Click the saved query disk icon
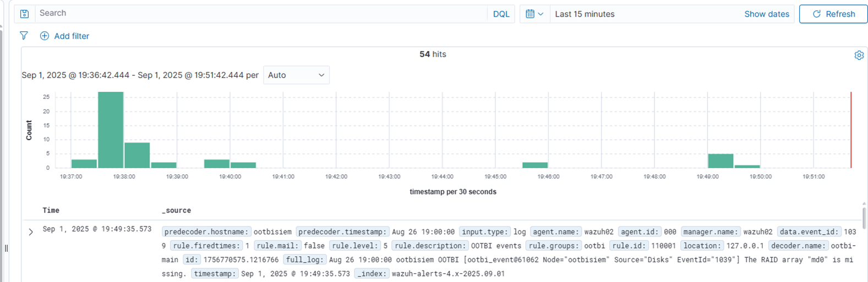 pyautogui.click(x=24, y=14)
